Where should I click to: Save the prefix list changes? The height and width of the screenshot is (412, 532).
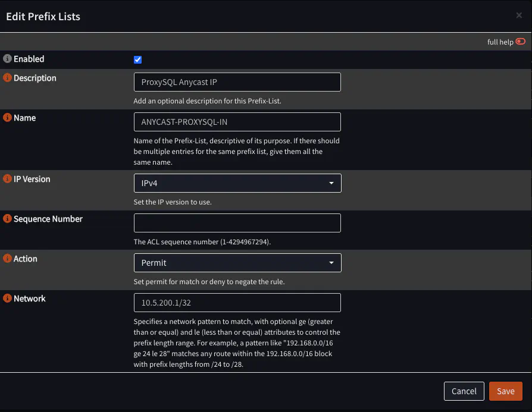506,391
